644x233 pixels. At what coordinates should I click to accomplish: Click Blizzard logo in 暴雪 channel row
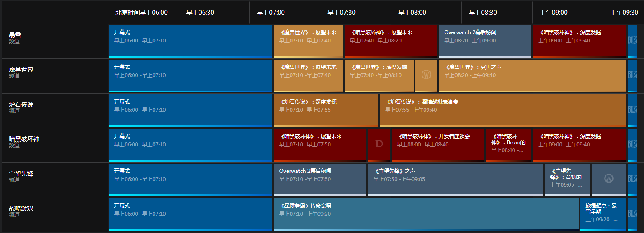pos(632,41)
